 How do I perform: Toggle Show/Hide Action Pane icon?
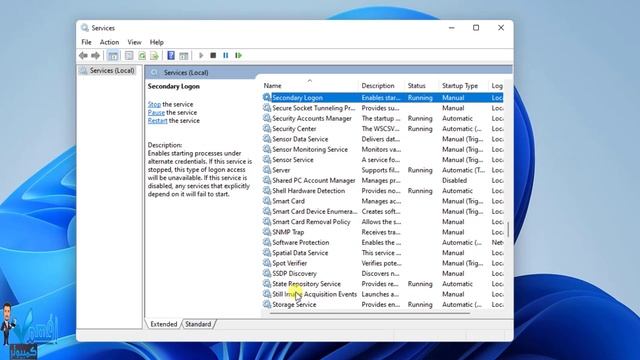click(184, 56)
